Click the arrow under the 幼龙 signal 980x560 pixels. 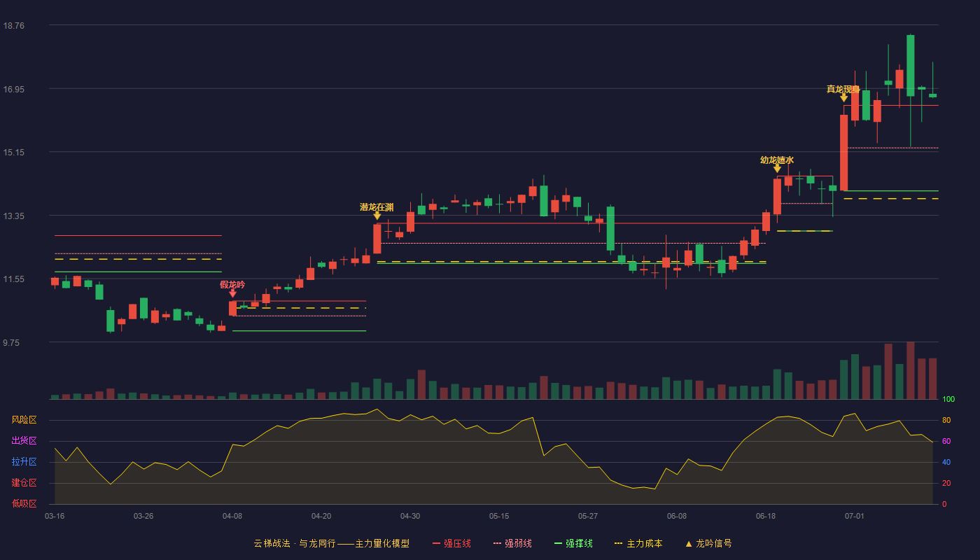777,169
